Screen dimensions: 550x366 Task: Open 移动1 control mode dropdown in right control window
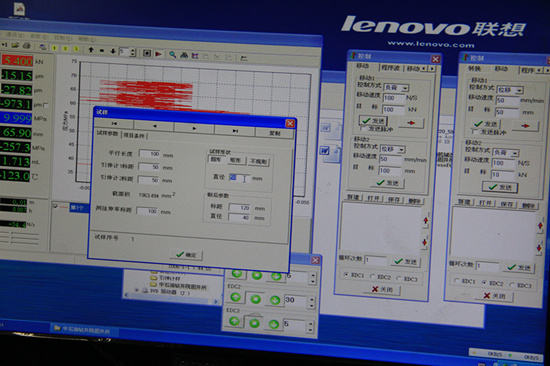[519, 91]
